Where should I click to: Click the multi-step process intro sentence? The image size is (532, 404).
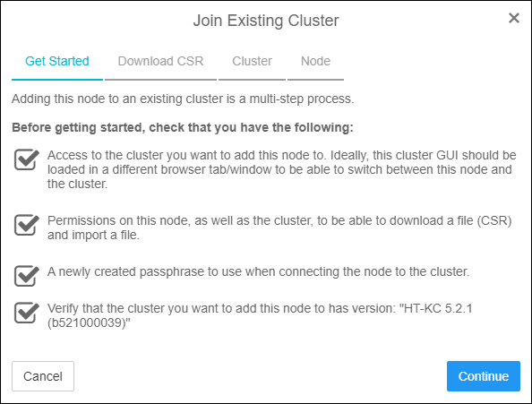point(183,99)
